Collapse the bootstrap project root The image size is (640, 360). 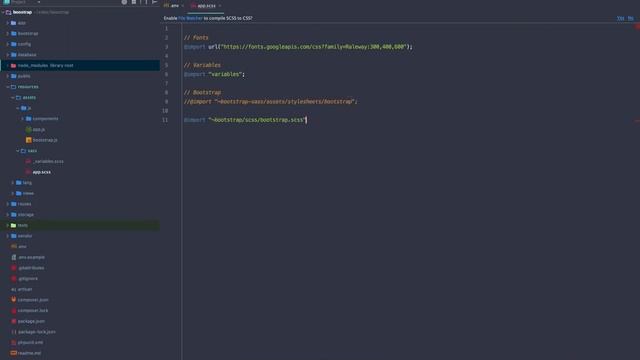[3, 12]
